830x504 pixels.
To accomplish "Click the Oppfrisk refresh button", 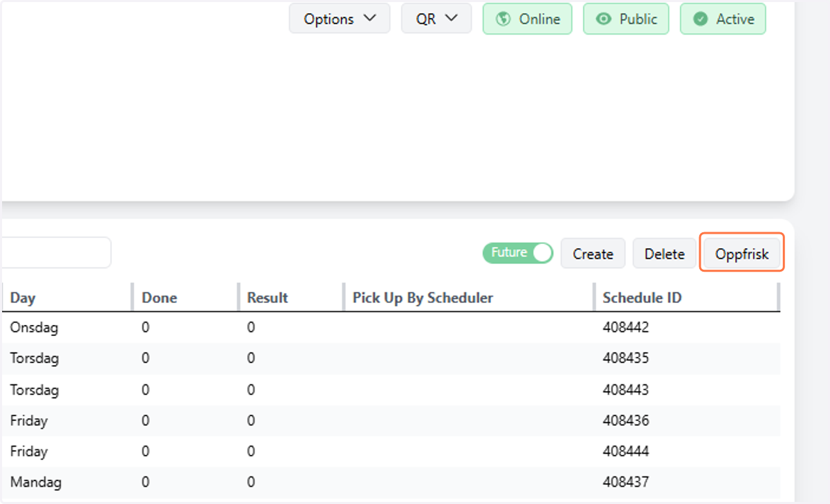I will (x=742, y=254).
